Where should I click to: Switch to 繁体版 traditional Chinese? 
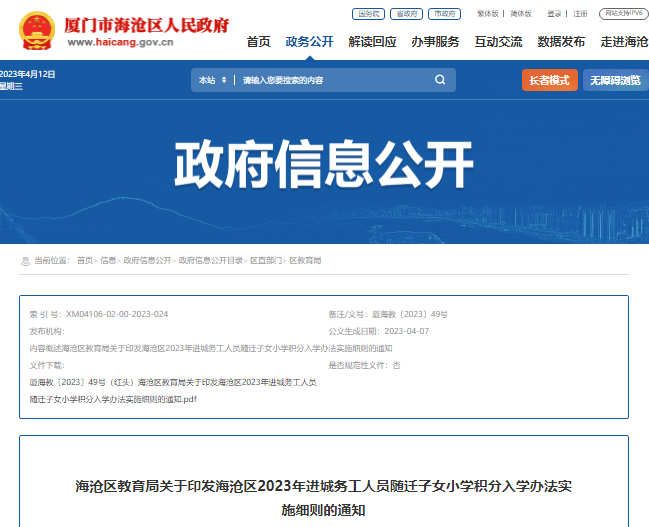coord(488,14)
